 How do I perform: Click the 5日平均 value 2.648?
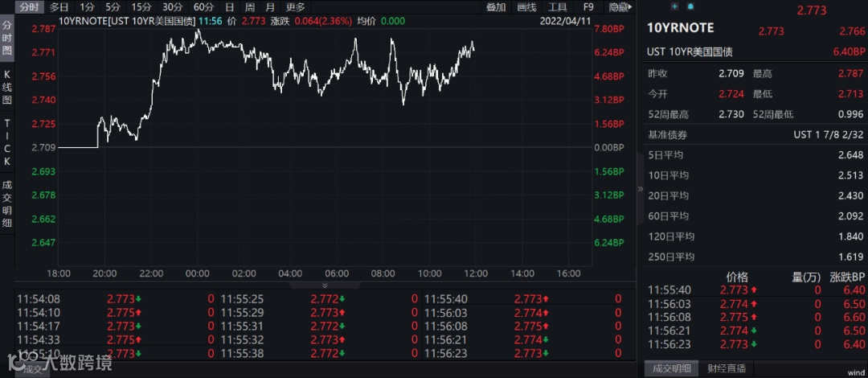click(x=851, y=154)
